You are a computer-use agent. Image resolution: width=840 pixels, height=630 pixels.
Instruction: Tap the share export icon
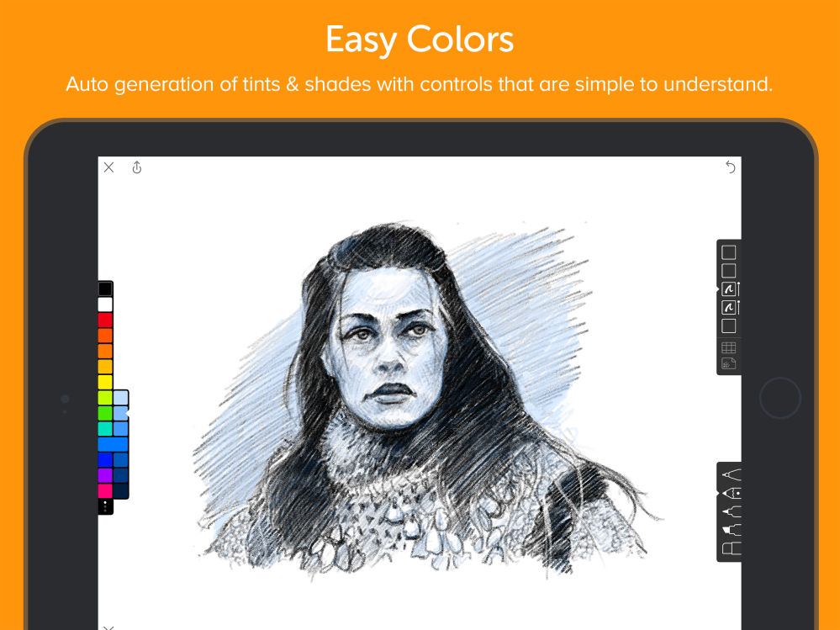click(137, 167)
